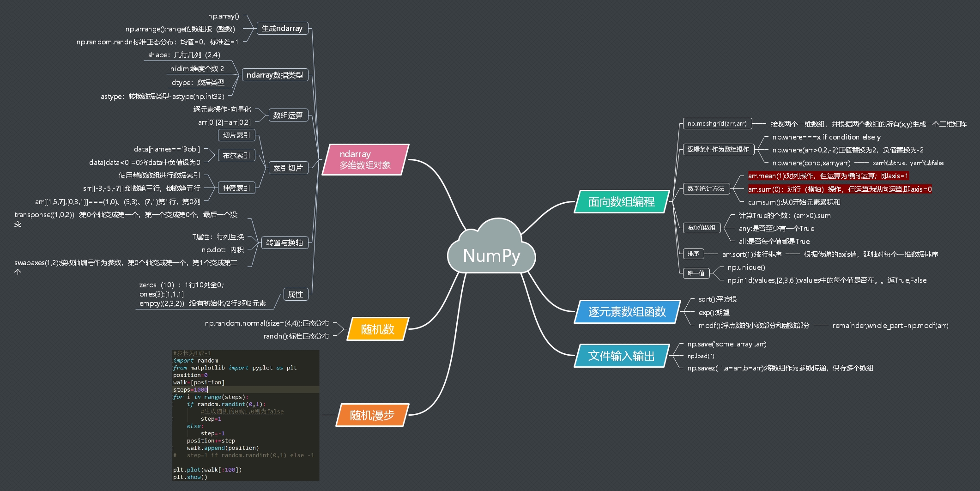
Task: Click the sqrt():平方根 leaf
Action: tap(718, 299)
